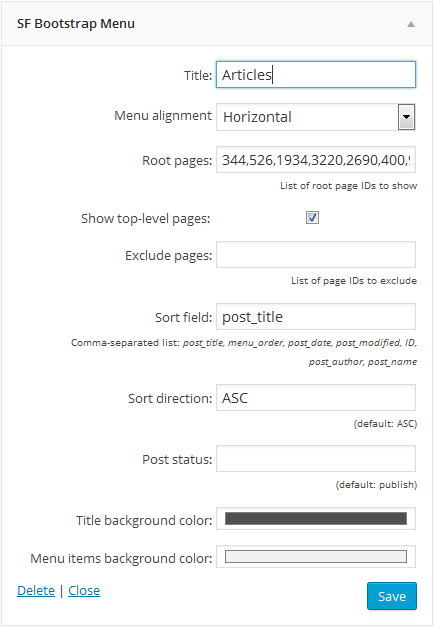Click the Title background color label
Screen dimensions: 435x627
144,521
